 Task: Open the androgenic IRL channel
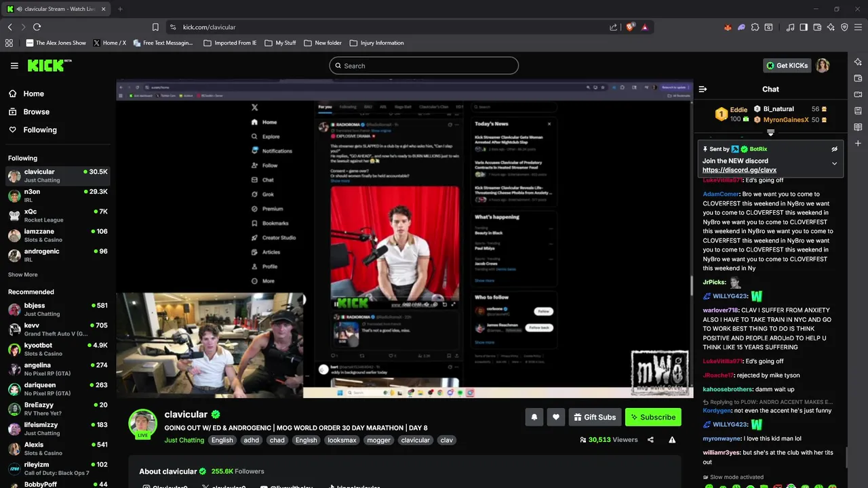[58, 255]
